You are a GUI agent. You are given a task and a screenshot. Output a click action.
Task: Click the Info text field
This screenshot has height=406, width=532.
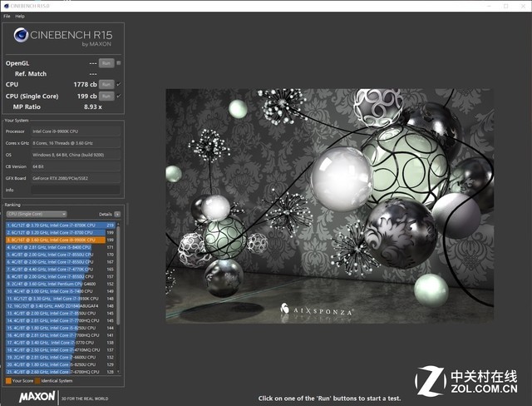74,189
